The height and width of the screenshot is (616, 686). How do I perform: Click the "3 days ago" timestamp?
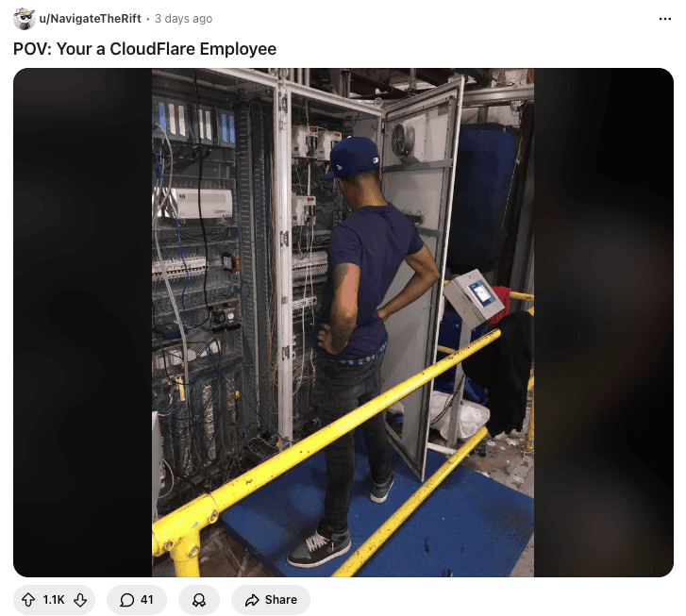pos(183,18)
